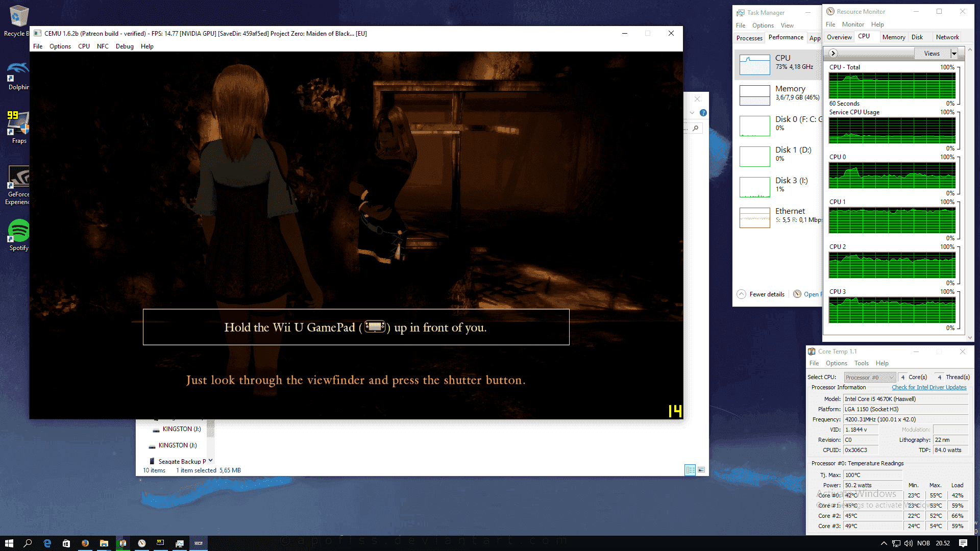
Task: Open the Action Center notifications icon
Action: pos(963,543)
